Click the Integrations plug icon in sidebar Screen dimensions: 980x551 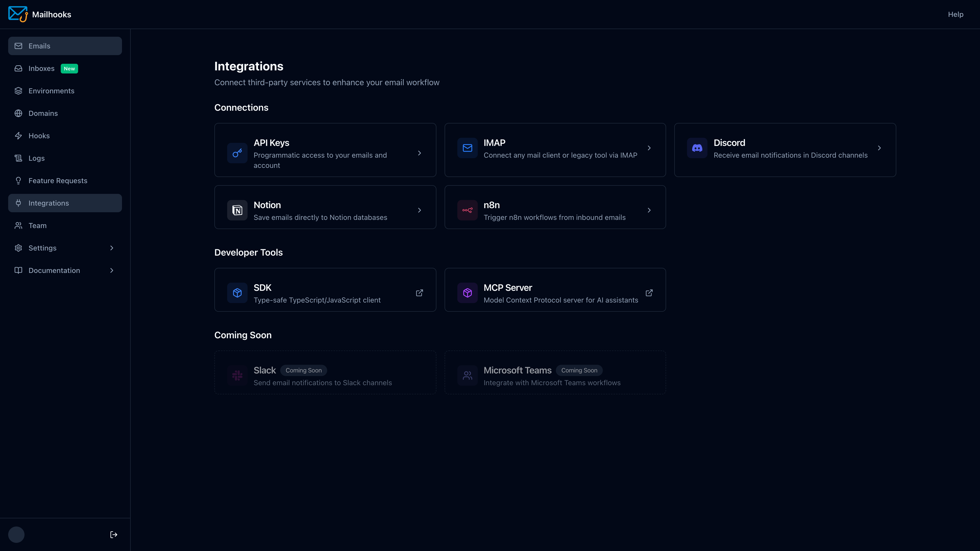tap(18, 203)
